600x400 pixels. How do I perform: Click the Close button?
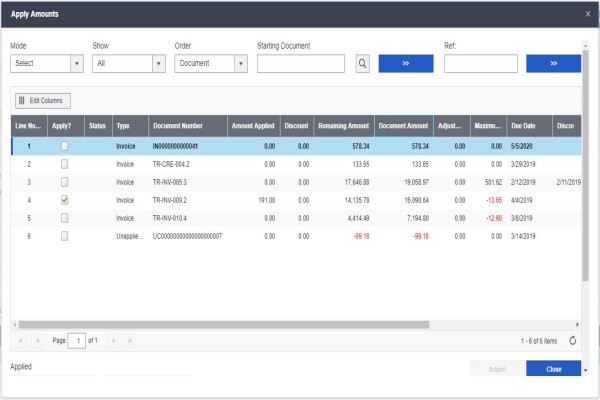pos(553,369)
